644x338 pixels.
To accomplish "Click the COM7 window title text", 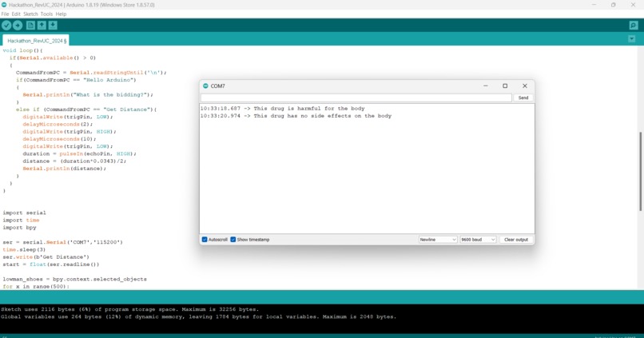I will (217, 85).
